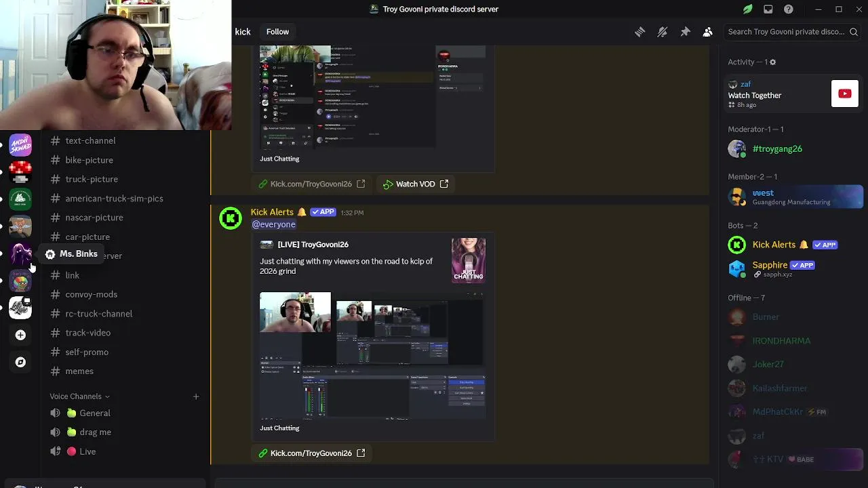Open the Watch VOD link

click(x=415, y=184)
